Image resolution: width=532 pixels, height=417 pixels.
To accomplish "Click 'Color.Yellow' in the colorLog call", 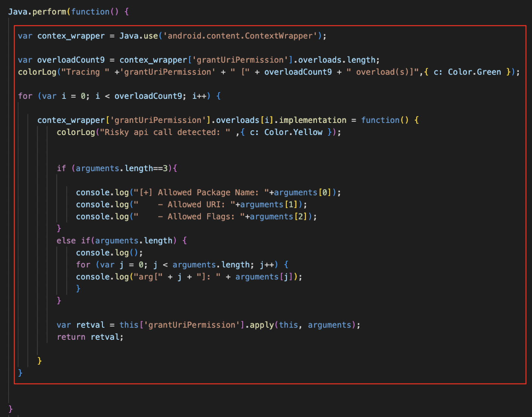I will 293,132.
